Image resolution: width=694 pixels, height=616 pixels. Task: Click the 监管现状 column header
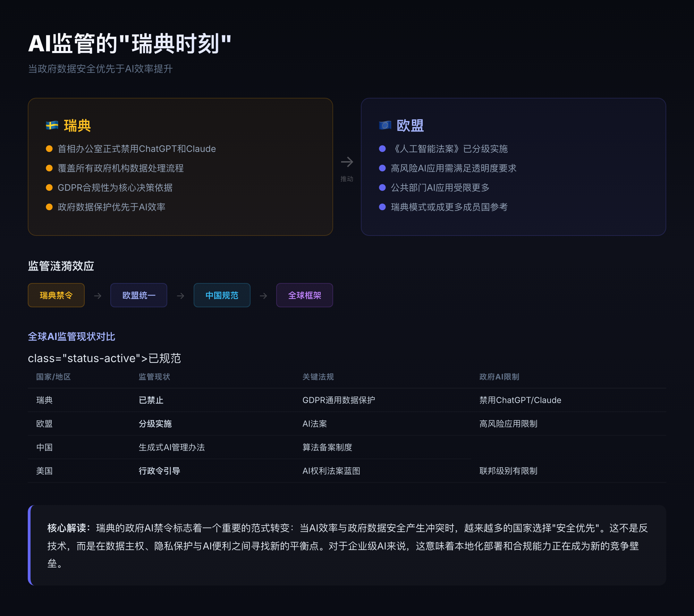(154, 377)
